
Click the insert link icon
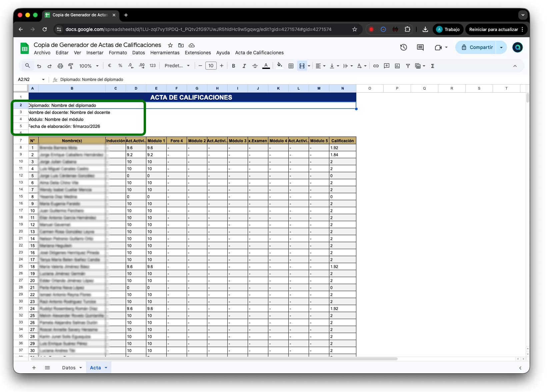(376, 66)
